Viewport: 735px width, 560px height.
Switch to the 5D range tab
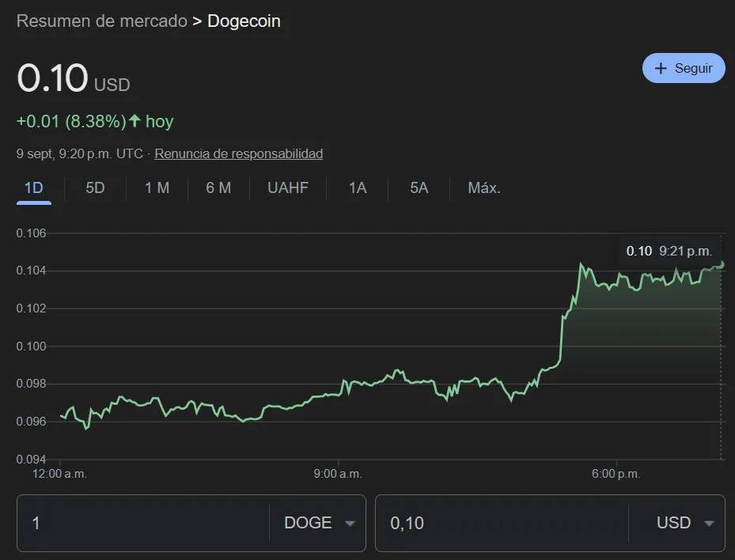coord(95,188)
